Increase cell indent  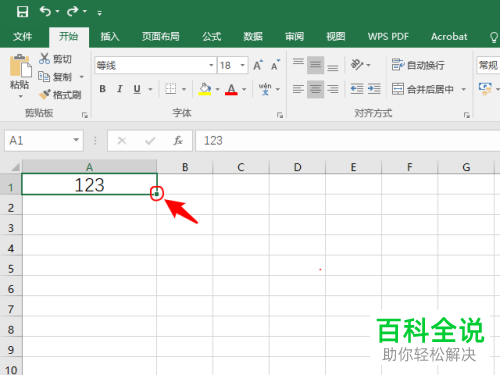coord(374,89)
